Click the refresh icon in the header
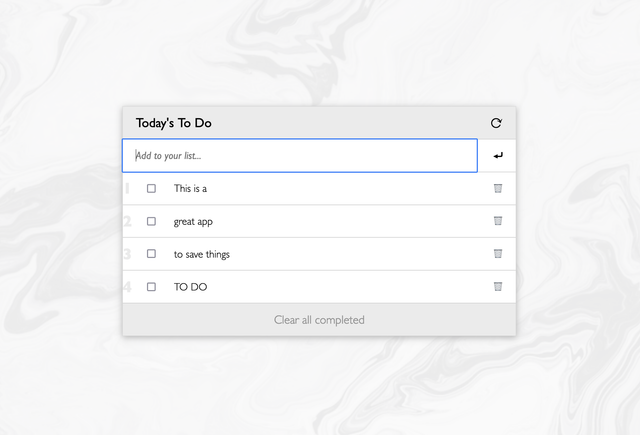The height and width of the screenshot is (435, 640). coord(496,123)
